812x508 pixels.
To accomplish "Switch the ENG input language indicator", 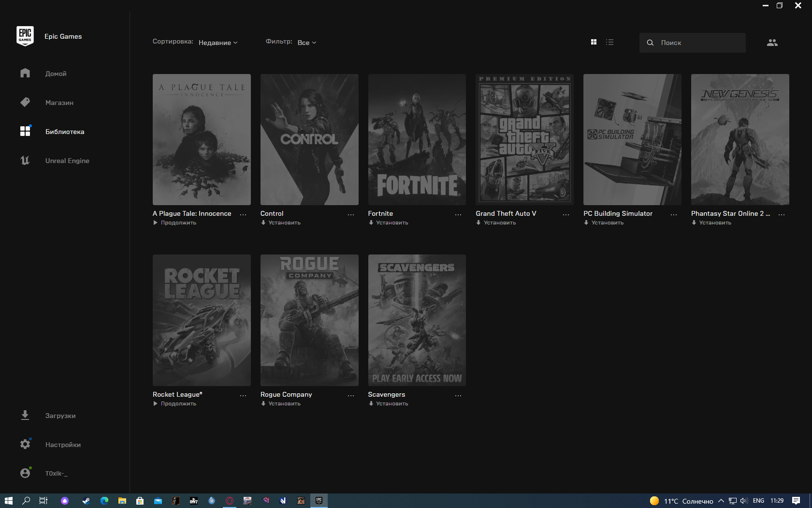I will point(758,501).
